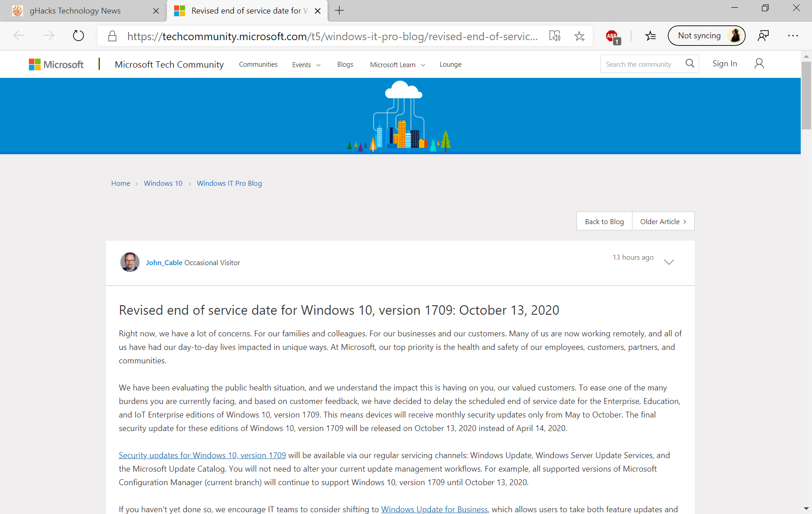Restore down the browser window
Screen dimensions: 812x514
765,8
